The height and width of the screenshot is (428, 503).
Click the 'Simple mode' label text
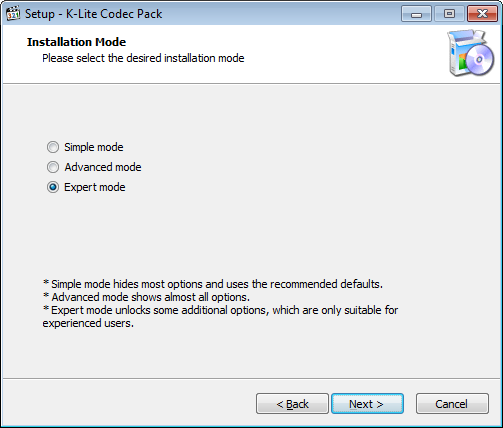[x=94, y=147]
